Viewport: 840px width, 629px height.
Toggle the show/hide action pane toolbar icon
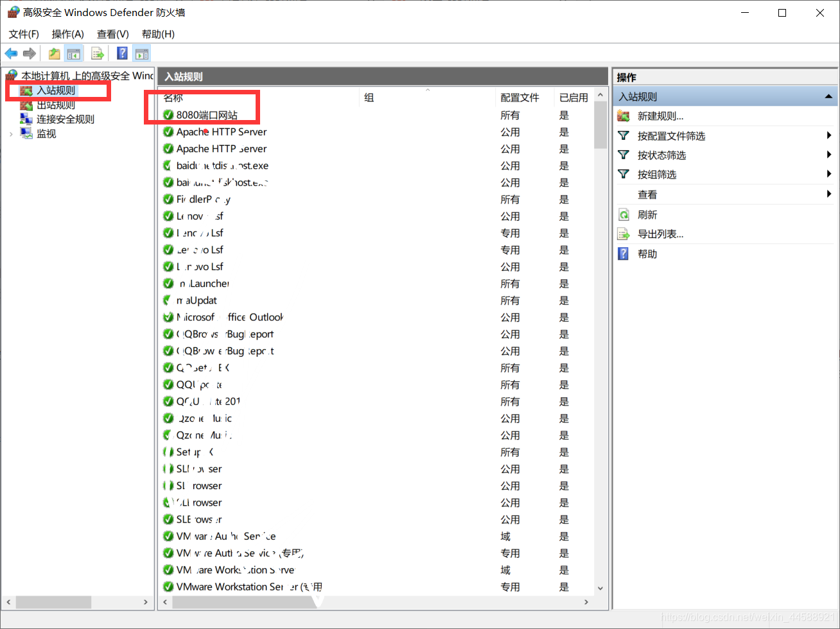(x=141, y=53)
